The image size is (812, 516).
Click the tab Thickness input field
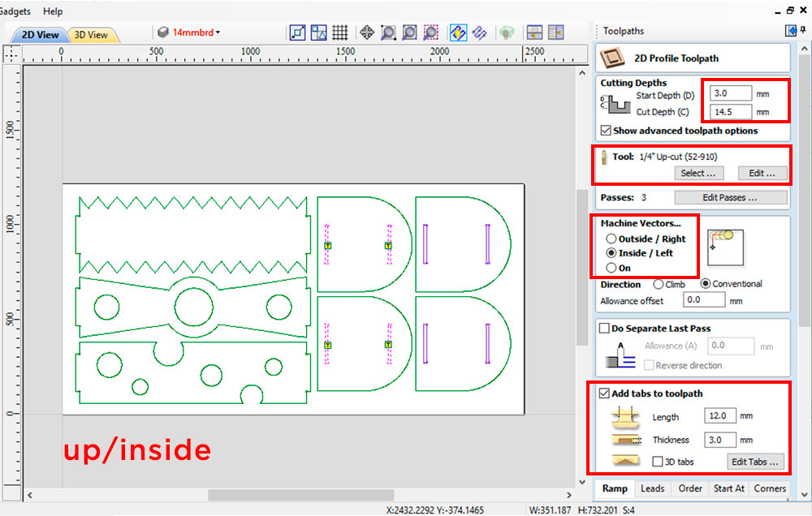click(719, 440)
